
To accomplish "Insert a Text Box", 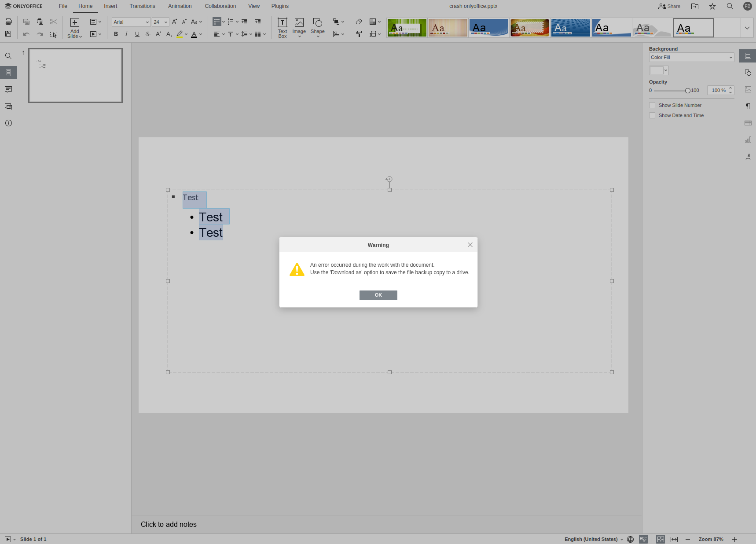I will 282,27.
